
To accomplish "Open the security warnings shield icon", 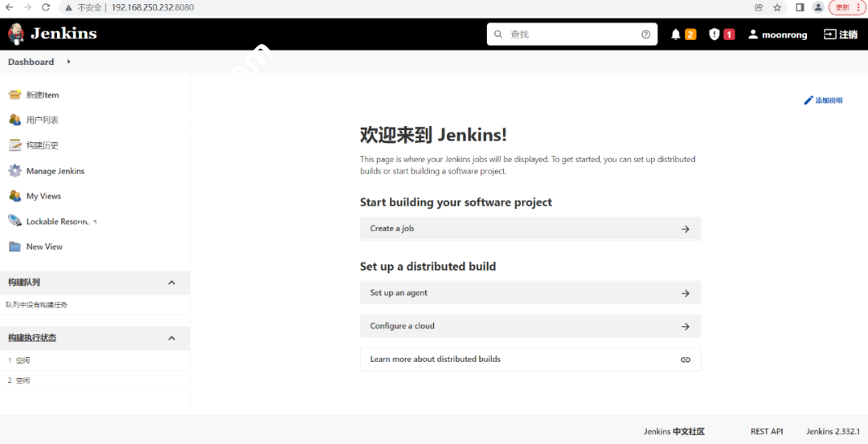I will click(x=714, y=35).
